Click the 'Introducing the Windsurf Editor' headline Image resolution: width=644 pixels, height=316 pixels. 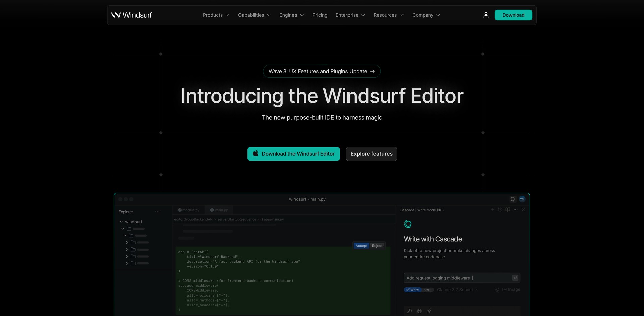pyautogui.click(x=322, y=96)
